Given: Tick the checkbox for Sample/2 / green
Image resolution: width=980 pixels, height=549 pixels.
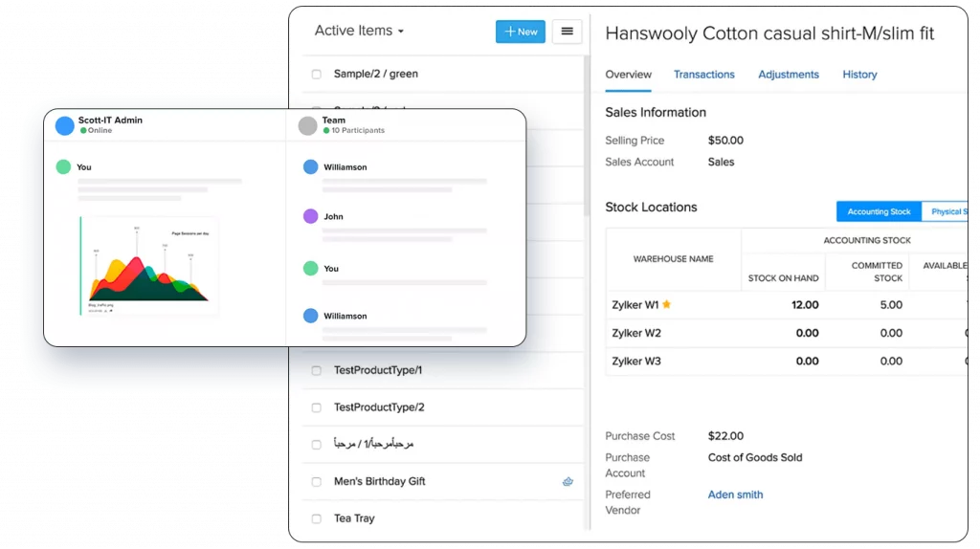Looking at the screenshot, I should tap(317, 75).
